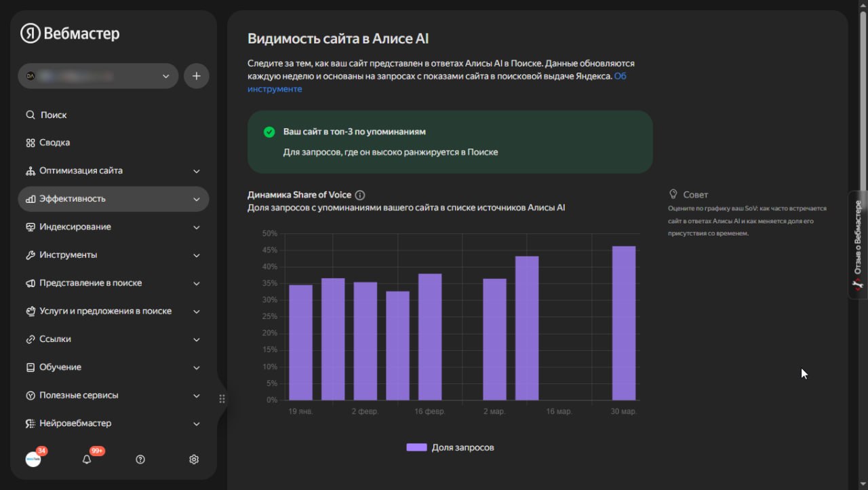This screenshot has height=490, width=868.
Task: Open settings via the gear icon
Action: [x=194, y=459]
